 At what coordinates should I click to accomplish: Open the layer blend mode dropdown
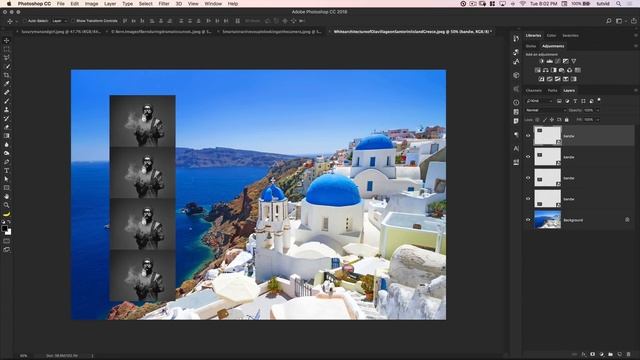point(546,110)
